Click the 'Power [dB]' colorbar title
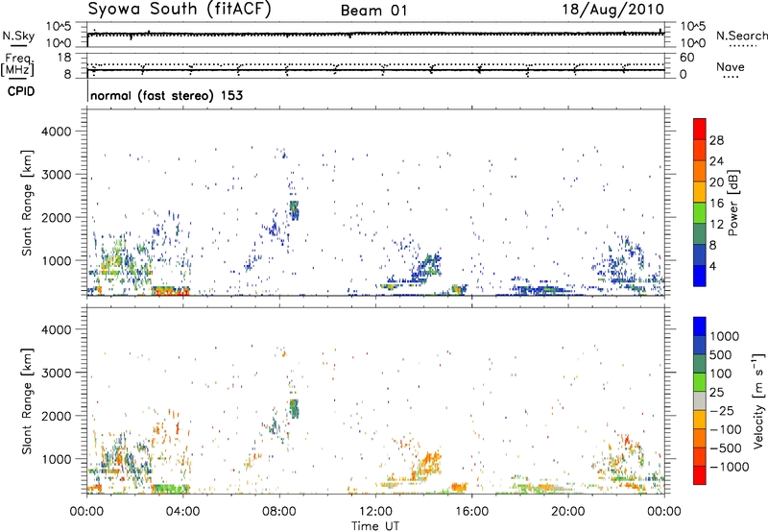Image resolution: width=768 pixels, height=532 pixels. click(x=732, y=203)
